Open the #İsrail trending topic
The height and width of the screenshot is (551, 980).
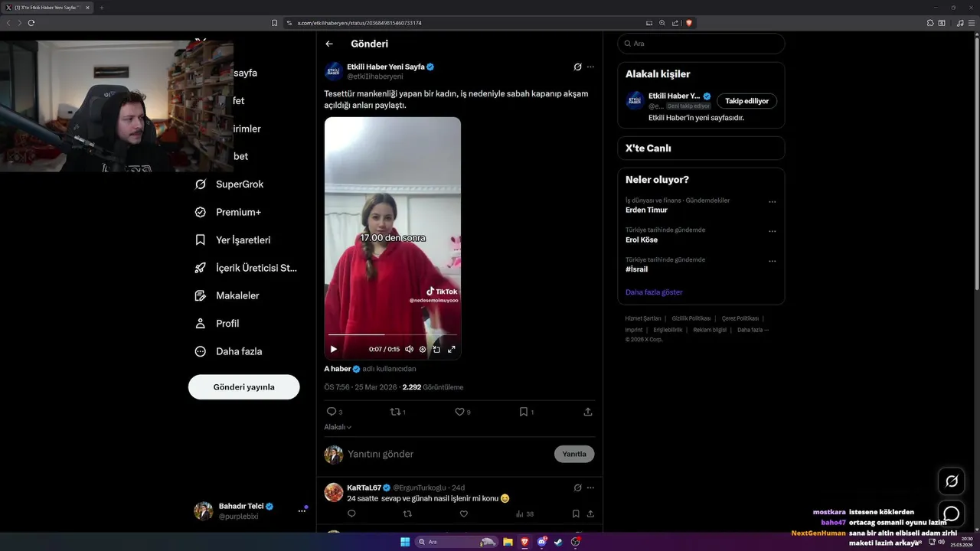point(636,269)
